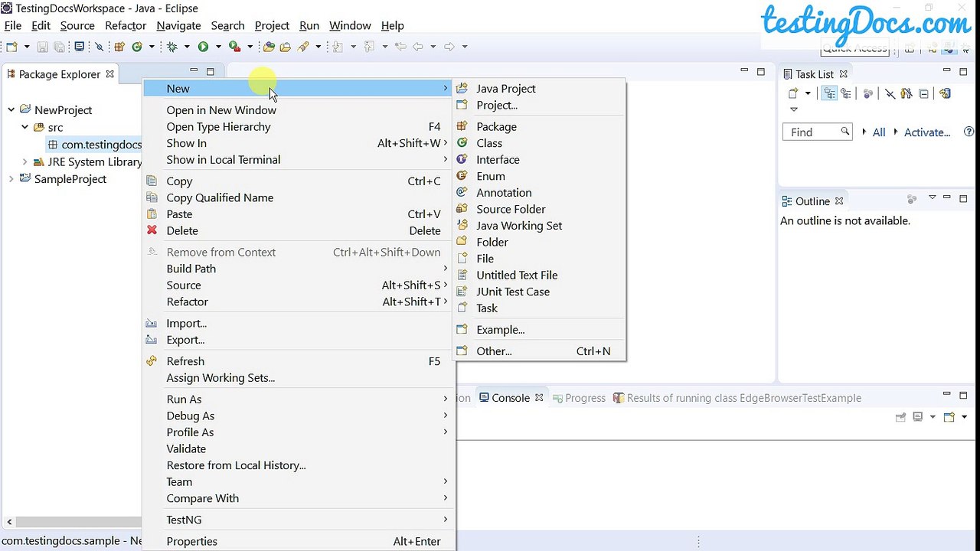This screenshot has width=980, height=551.
Task: Choose JUnit Test Case from the New submenu
Action: click(x=539, y=292)
